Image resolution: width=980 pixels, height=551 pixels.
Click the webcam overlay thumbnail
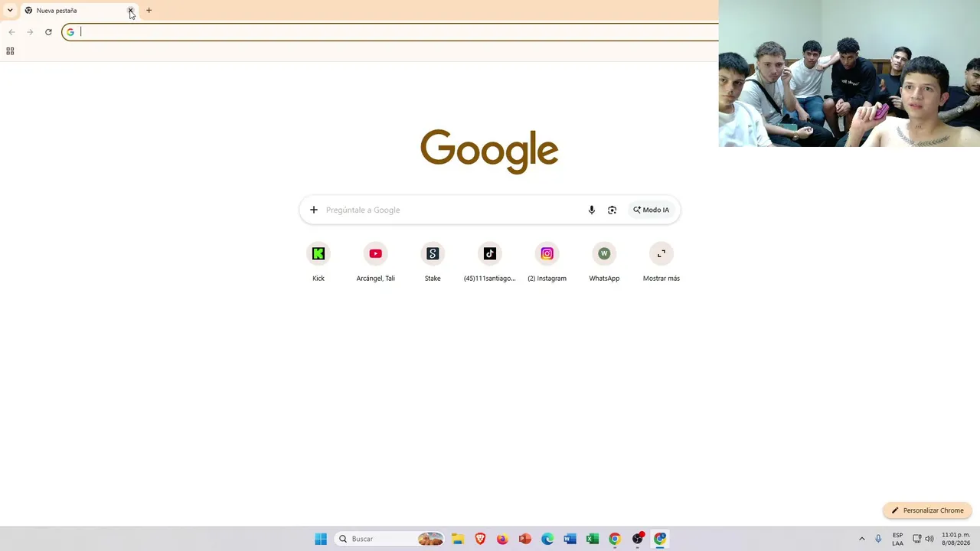(849, 73)
